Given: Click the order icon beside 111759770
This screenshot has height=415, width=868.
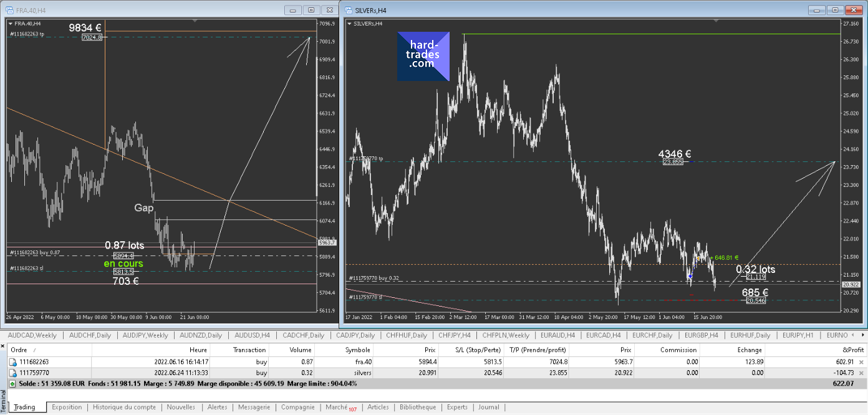Looking at the screenshot, I should (x=12, y=373).
